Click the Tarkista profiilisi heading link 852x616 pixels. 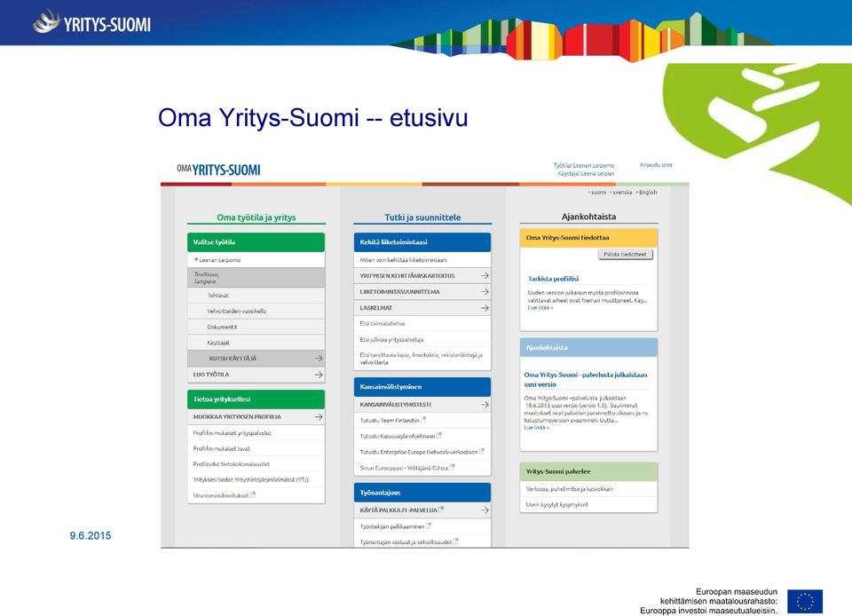coord(553,279)
